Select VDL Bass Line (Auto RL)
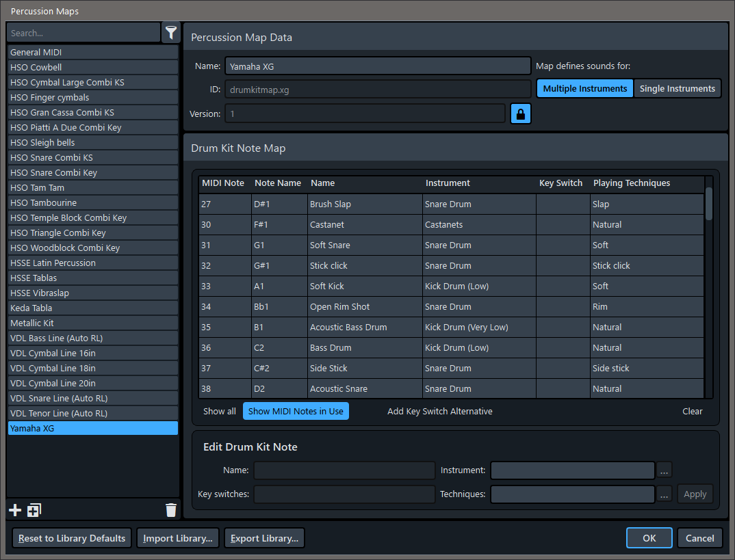Image resolution: width=735 pixels, height=560 pixels. [x=93, y=338]
